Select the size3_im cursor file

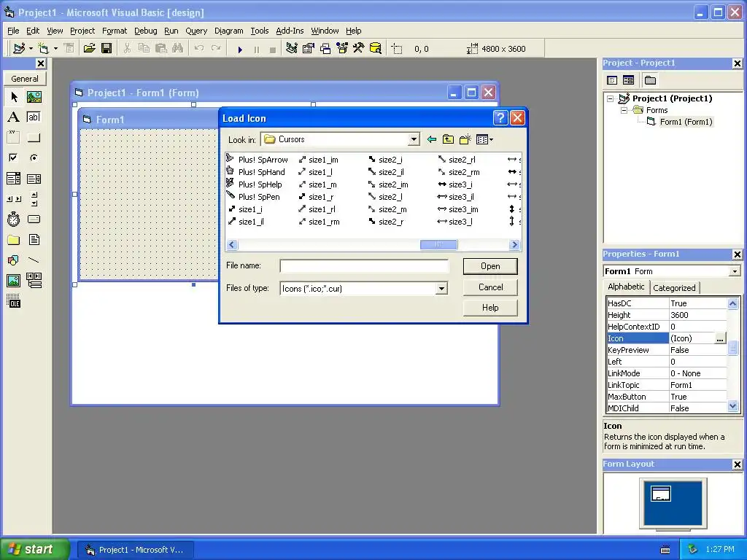coord(458,209)
